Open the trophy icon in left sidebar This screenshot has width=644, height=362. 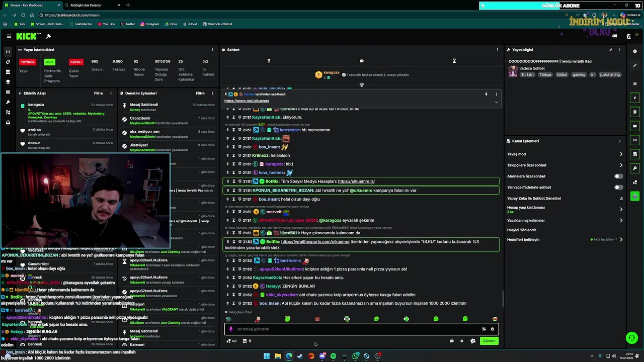8,82
